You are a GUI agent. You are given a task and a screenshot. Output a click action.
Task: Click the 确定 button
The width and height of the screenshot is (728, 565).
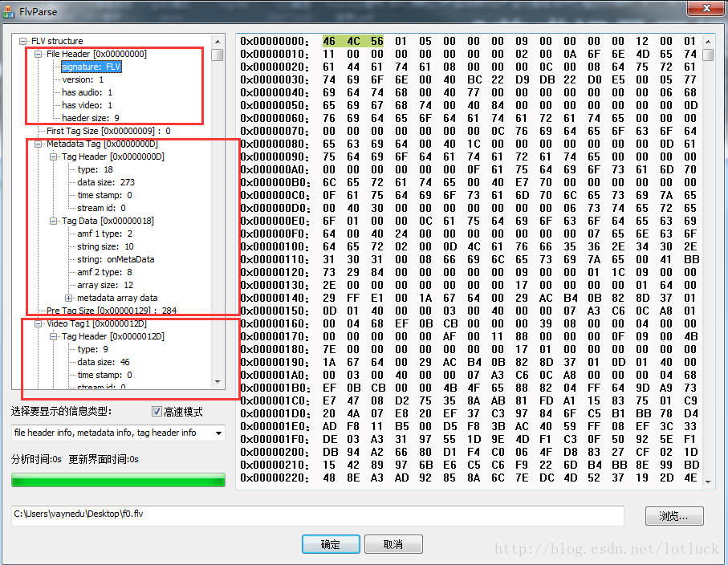tap(331, 544)
